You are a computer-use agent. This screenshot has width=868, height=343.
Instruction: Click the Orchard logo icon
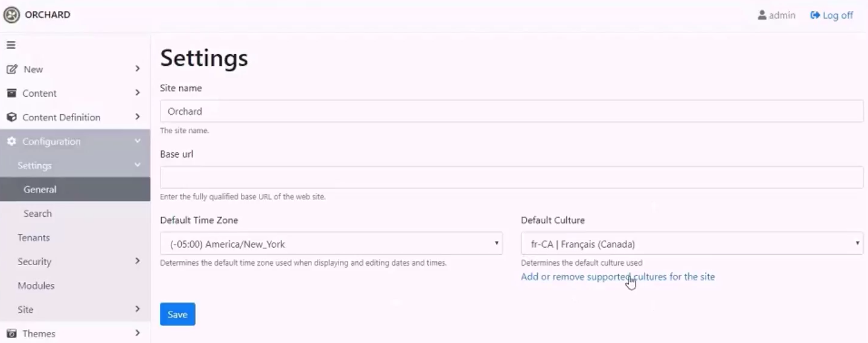pyautogui.click(x=11, y=14)
